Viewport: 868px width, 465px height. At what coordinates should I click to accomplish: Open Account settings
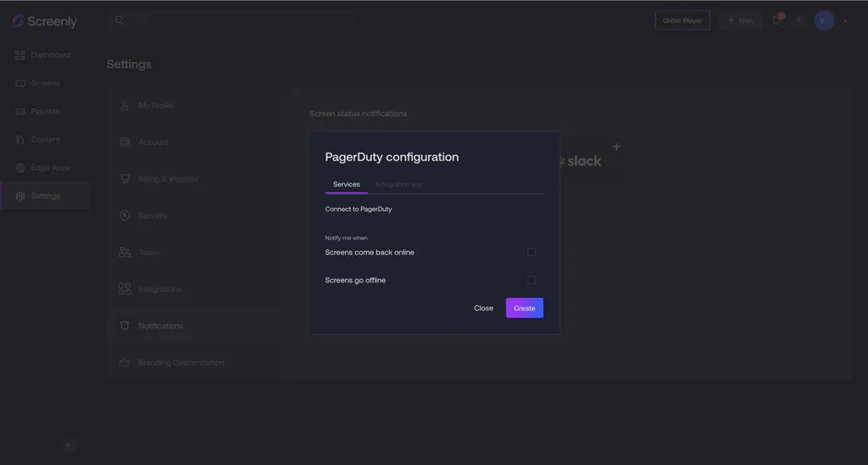[153, 142]
